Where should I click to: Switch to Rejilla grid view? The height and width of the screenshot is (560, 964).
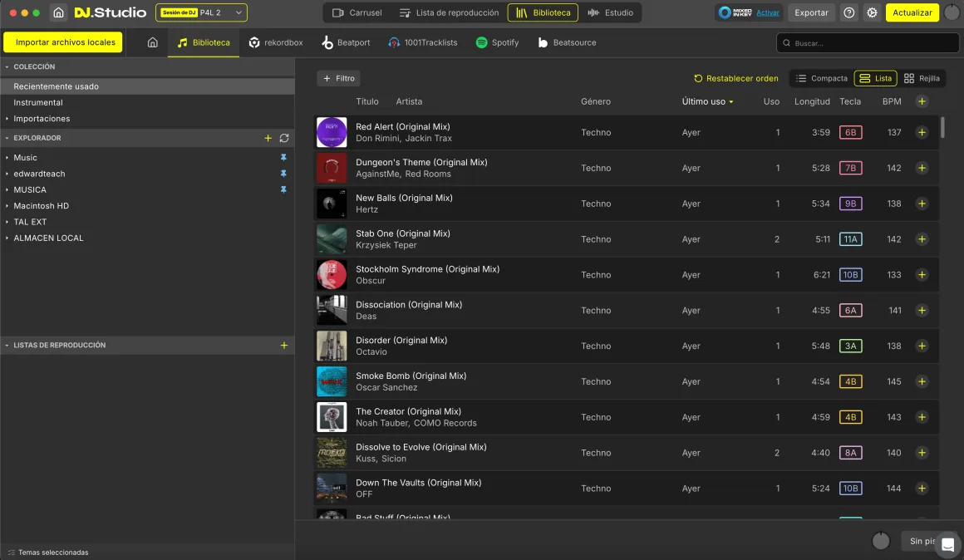click(x=922, y=78)
